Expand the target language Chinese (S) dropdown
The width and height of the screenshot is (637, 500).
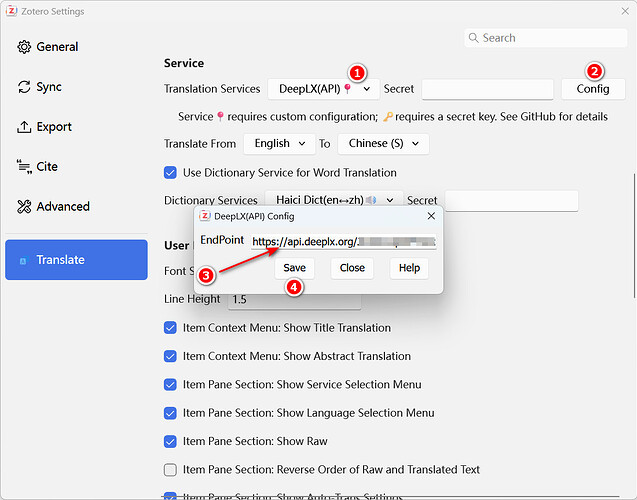(x=383, y=144)
